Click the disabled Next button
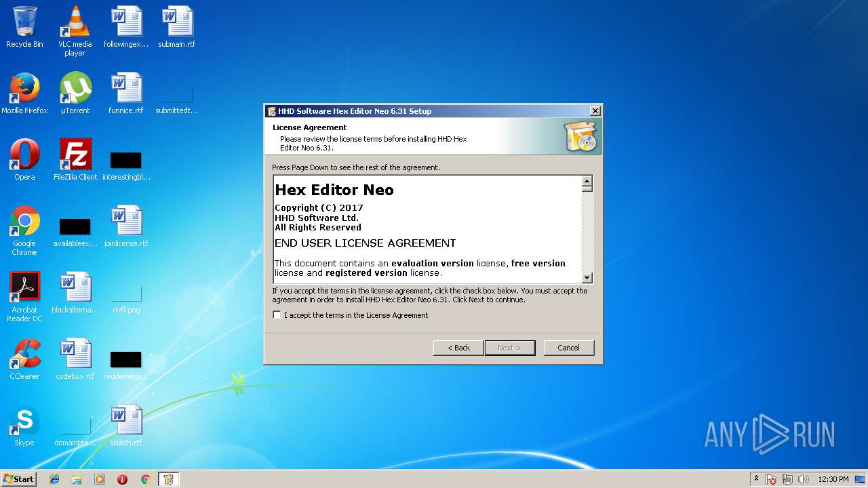Image resolution: width=868 pixels, height=488 pixels. pyautogui.click(x=509, y=348)
